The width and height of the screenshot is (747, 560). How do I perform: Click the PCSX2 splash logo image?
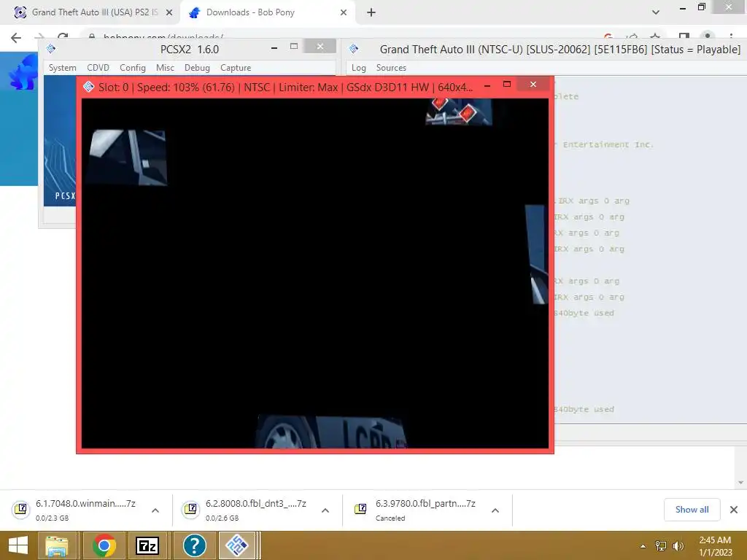[60, 141]
